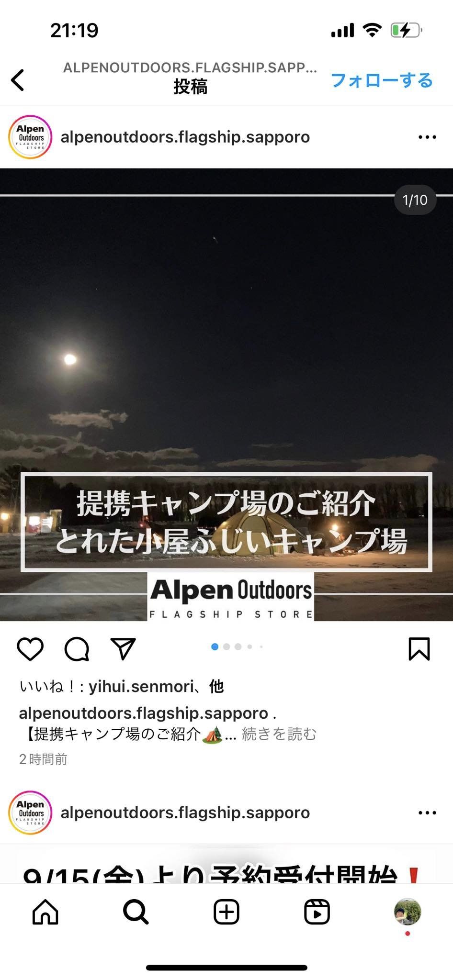Open the Search tab in the bottom bar
453x980 pixels.
pyautogui.click(x=136, y=912)
